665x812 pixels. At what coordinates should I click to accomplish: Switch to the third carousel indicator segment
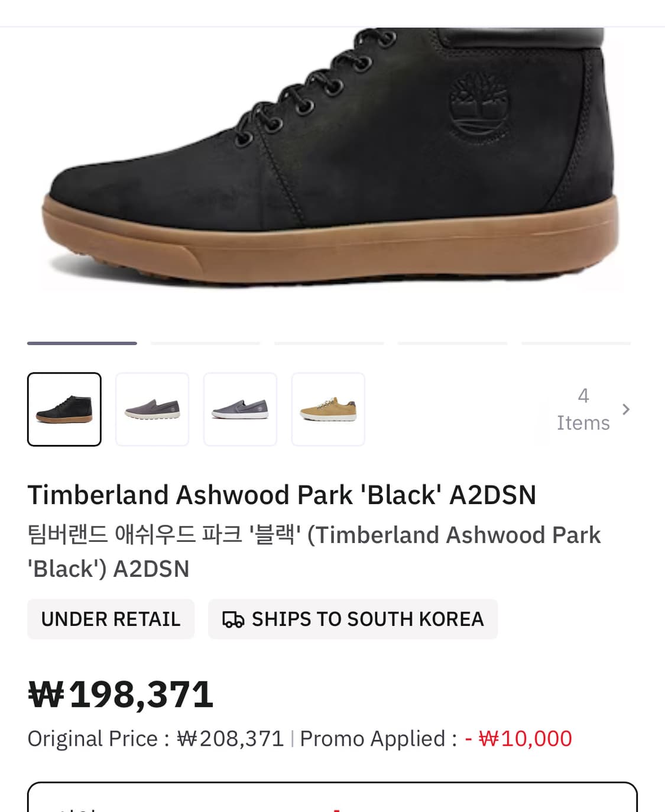click(329, 343)
